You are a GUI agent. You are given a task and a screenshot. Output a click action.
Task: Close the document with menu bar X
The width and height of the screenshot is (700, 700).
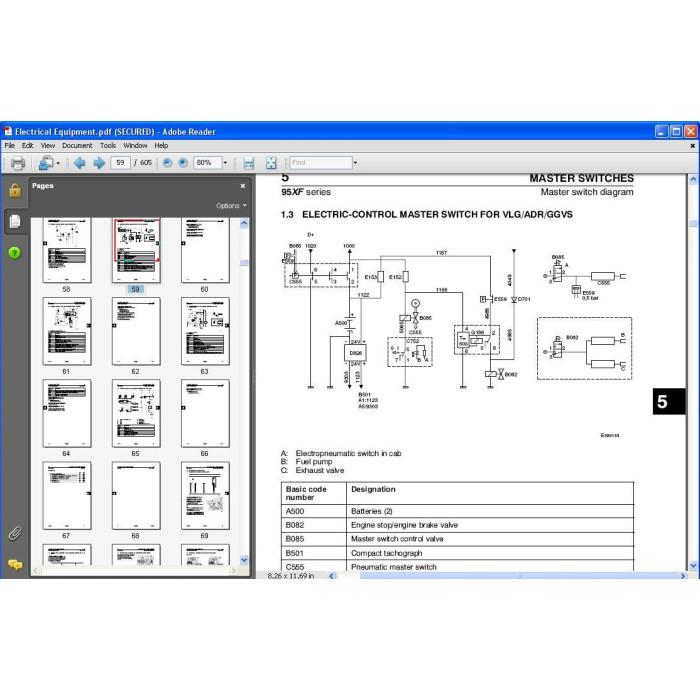692,146
